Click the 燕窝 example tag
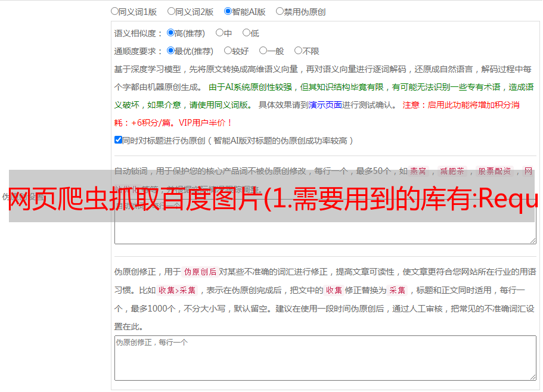 click(418, 171)
